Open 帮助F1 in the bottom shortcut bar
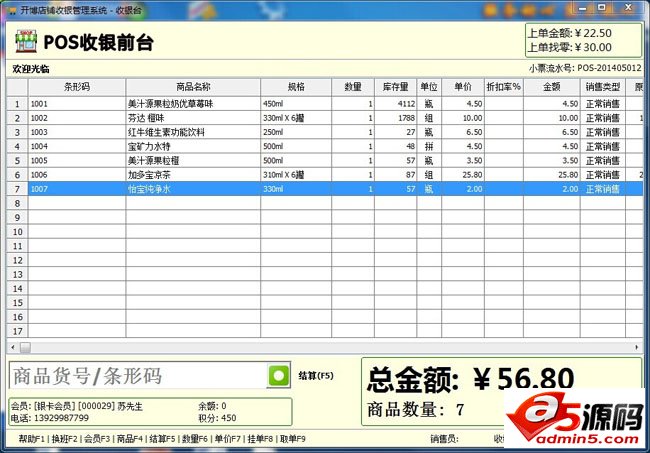This screenshot has height=453, width=650. (31, 439)
